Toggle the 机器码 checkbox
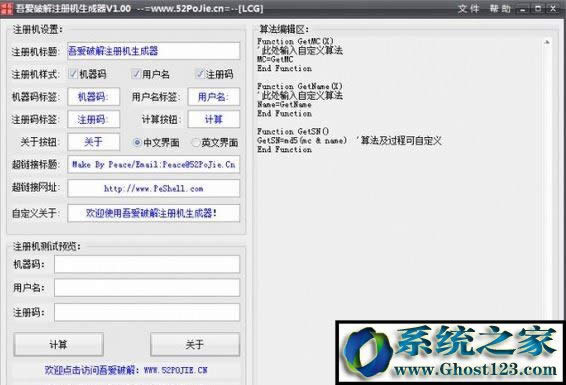This screenshot has height=385, width=566. tap(73, 74)
